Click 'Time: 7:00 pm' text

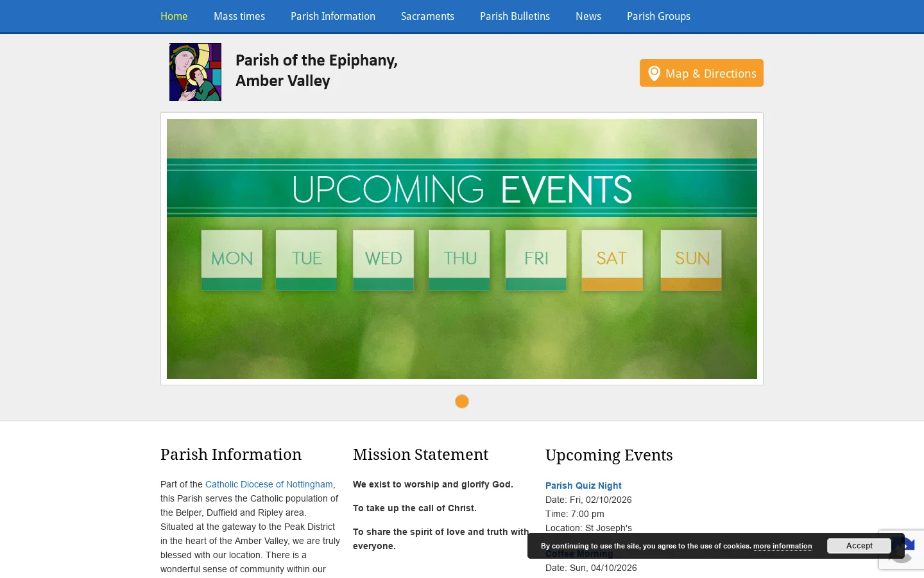tap(575, 514)
